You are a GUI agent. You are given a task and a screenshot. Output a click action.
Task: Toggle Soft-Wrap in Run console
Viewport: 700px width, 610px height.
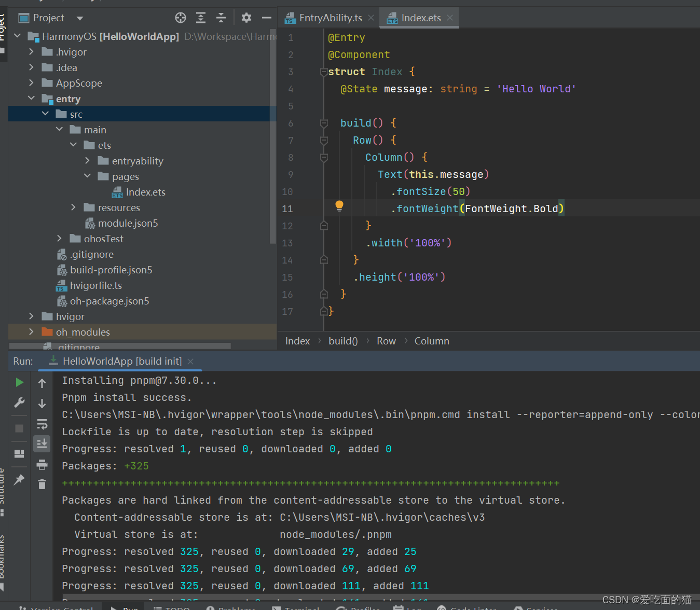[42, 424]
